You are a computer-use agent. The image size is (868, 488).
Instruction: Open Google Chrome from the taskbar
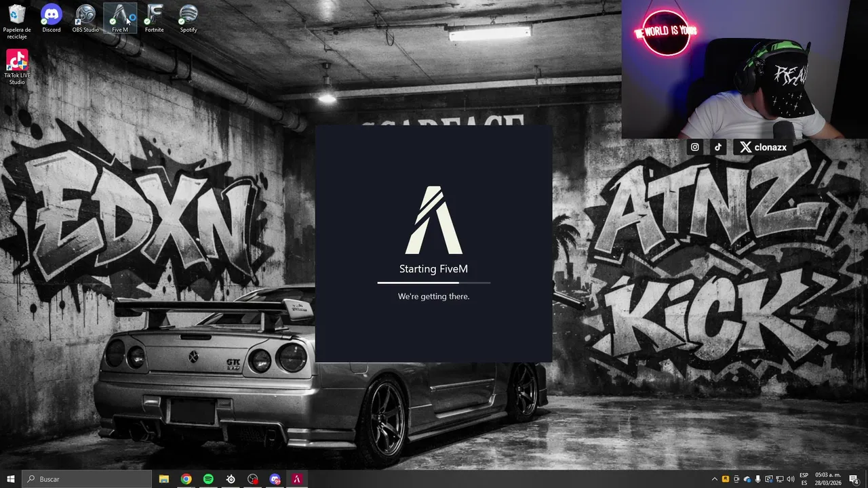click(186, 479)
